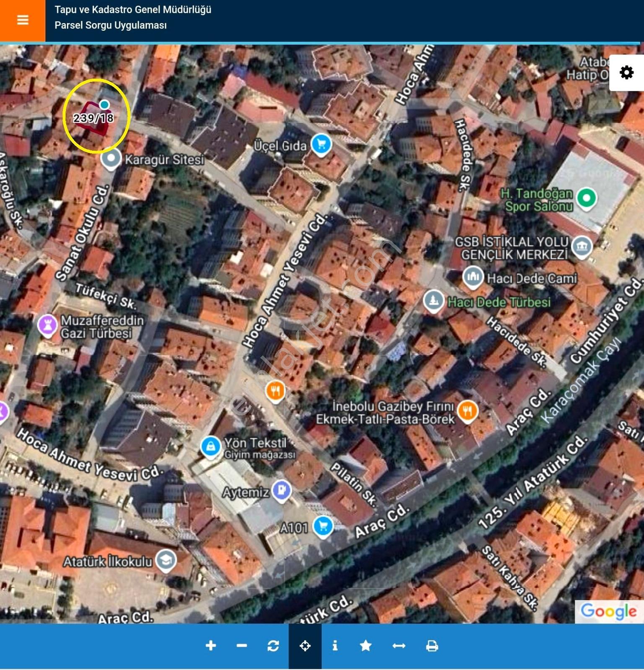Click the H. Tandoğan Spor Salonu pin
Viewport: 644px width, 670px height.
pyautogui.click(x=587, y=198)
